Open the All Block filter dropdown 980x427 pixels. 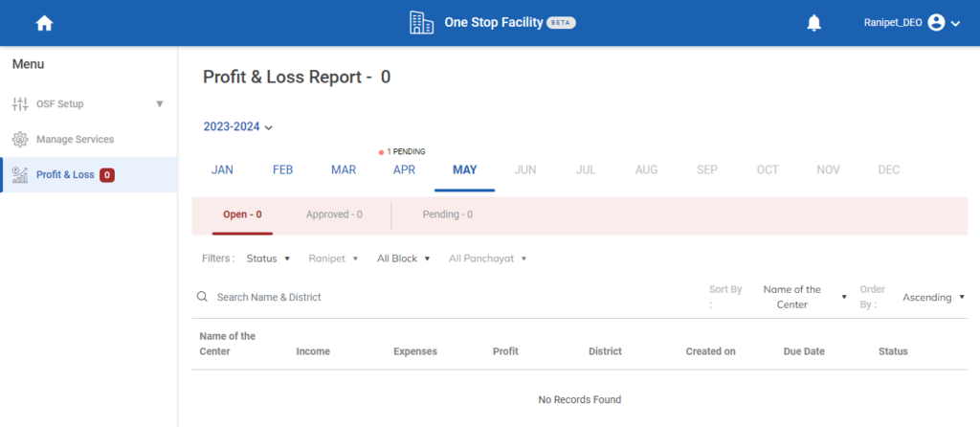pos(403,258)
